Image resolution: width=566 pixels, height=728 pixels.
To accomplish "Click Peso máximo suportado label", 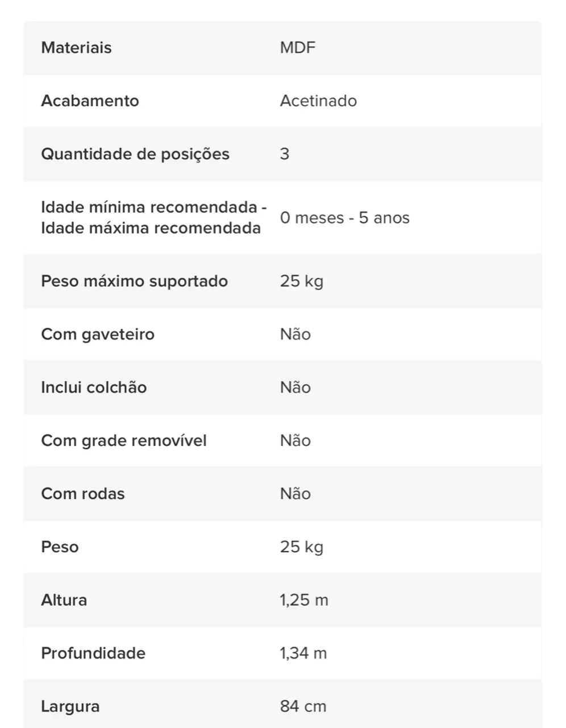I will (x=134, y=281).
